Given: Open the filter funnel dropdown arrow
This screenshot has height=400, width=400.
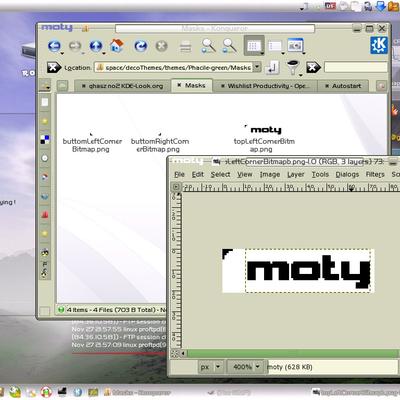Looking at the screenshot, I should 300,75.
